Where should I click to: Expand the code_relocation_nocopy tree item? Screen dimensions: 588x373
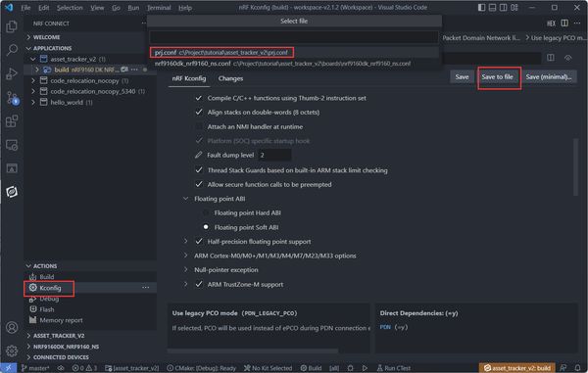click(x=33, y=80)
